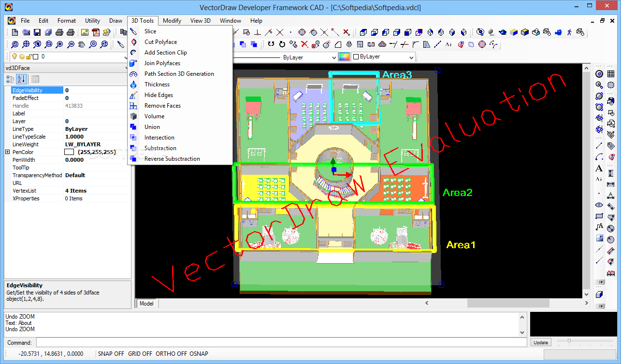Choose Add Section Clip menu entry
Image resolution: width=621 pixels, height=364 pixels.
[x=166, y=53]
